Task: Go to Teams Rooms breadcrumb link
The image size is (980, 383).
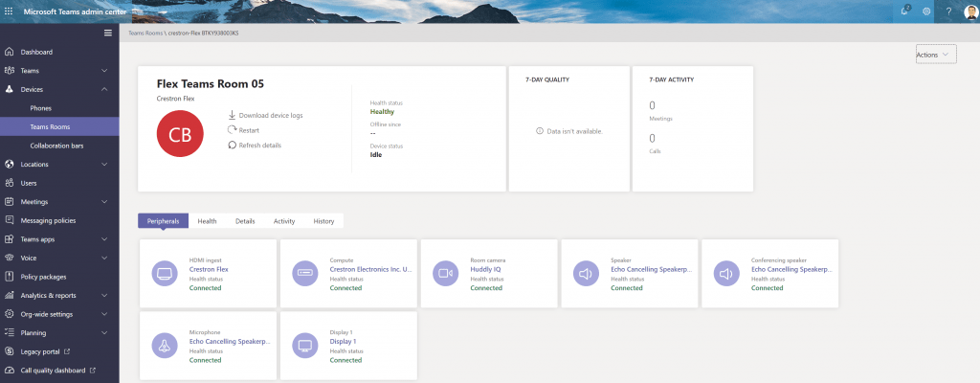Action: pos(146,33)
